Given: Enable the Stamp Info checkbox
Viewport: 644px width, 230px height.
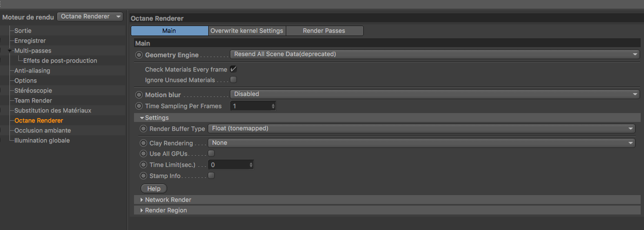Looking at the screenshot, I should 211,175.
